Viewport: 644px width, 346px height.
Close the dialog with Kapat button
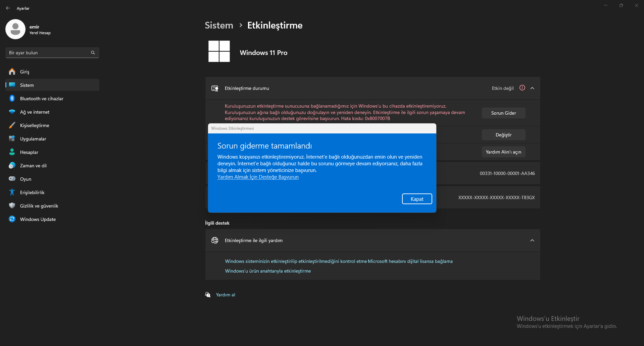click(417, 199)
